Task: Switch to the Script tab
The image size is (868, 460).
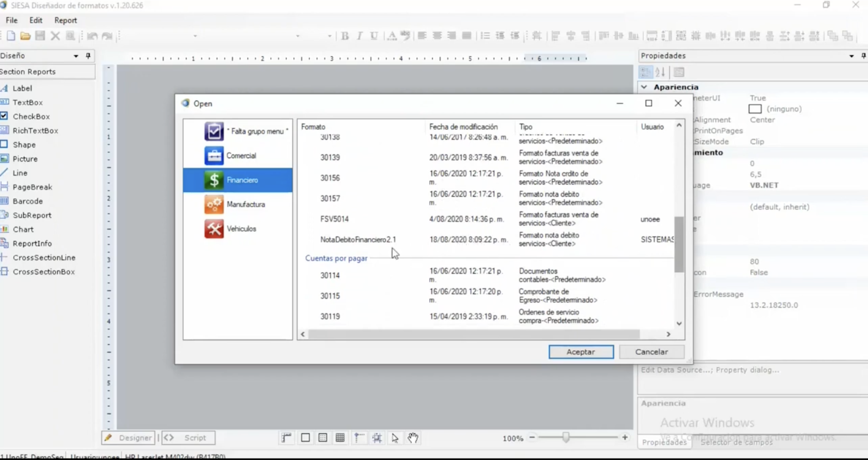Action: 188,438
